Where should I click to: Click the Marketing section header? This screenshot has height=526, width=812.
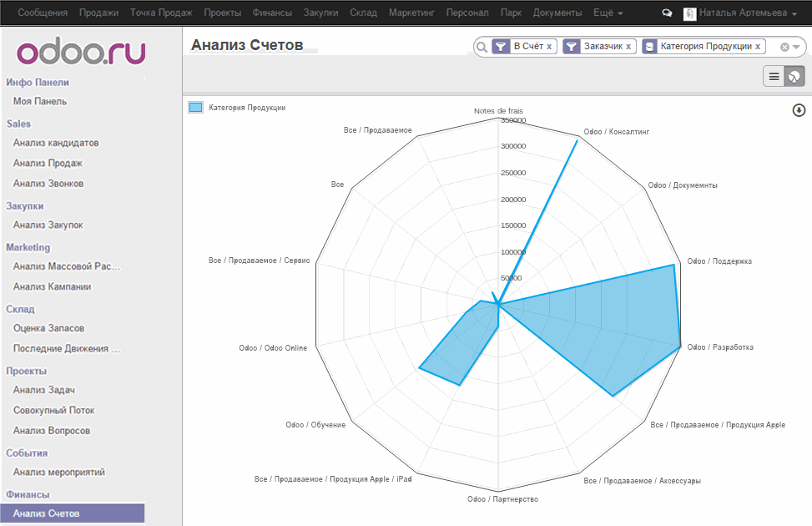28,247
